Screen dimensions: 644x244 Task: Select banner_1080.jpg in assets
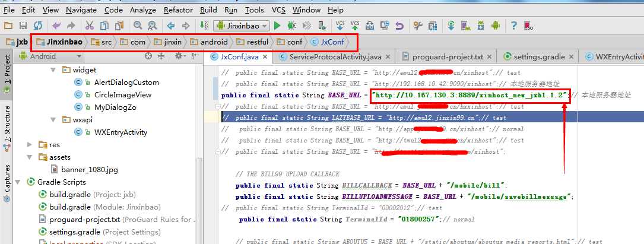coord(90,170)
